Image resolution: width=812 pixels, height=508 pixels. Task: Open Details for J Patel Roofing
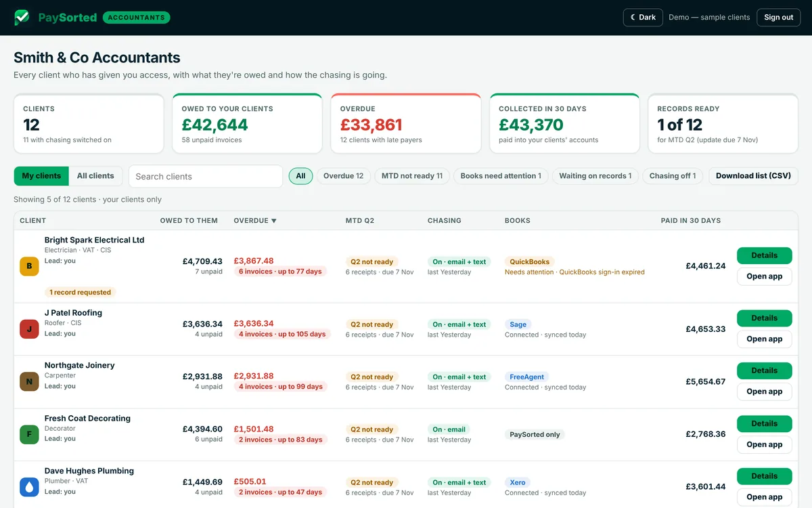[x=765, y=318]
